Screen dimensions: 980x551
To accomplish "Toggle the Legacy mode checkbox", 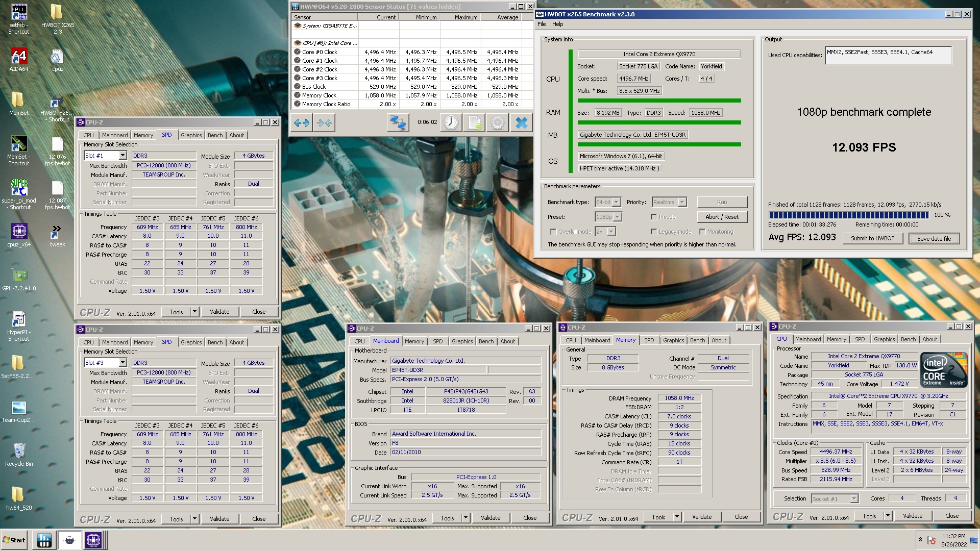I will pos(653,232).
